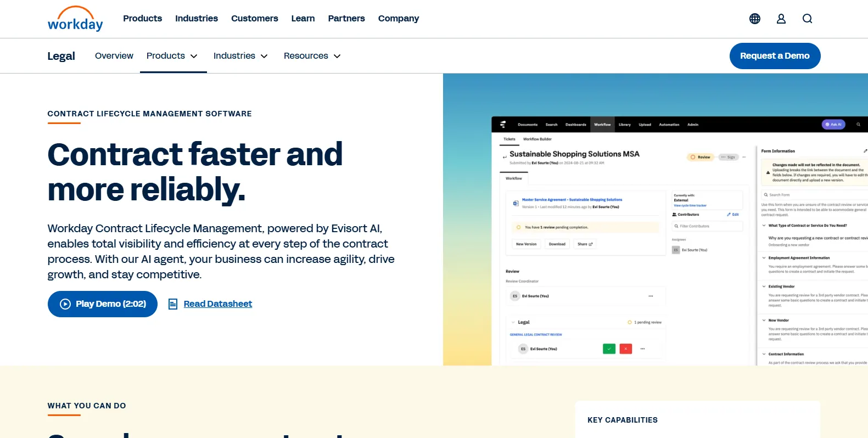Click 'KEY CAPABILITIES' card heading
The image size is (868, 438).
coord(623,420)
